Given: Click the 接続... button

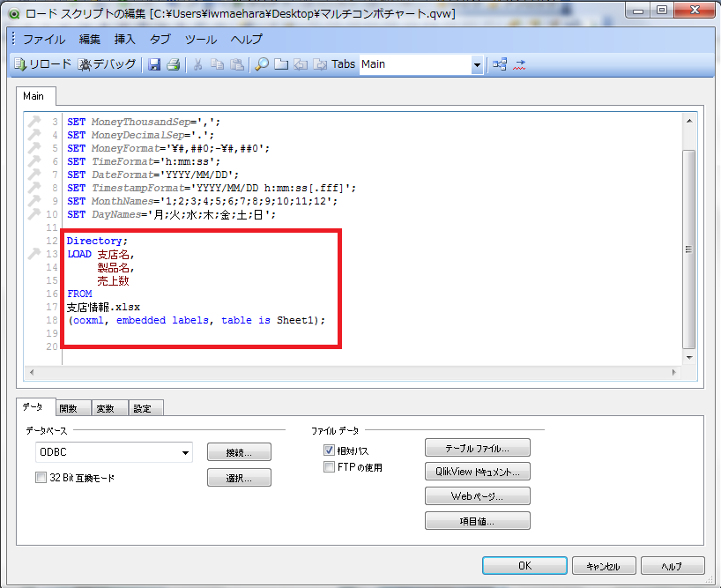Looking at the screenshot, I should pos(239,452).
